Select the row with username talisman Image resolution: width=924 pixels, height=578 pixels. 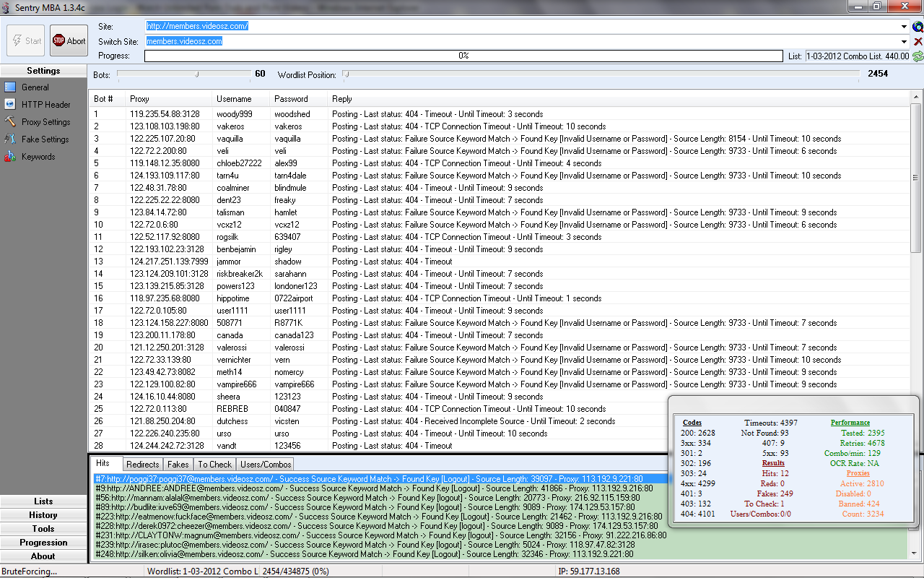click(500, 212)
